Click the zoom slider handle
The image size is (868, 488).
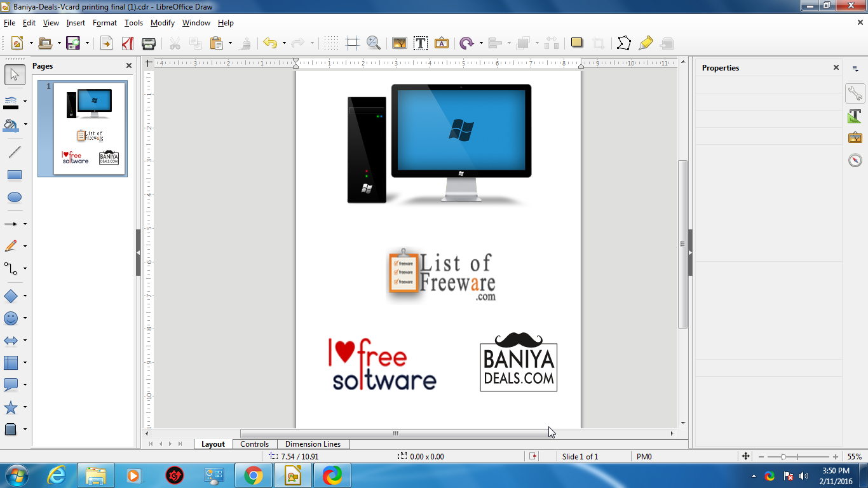click(x=783, y=457)
